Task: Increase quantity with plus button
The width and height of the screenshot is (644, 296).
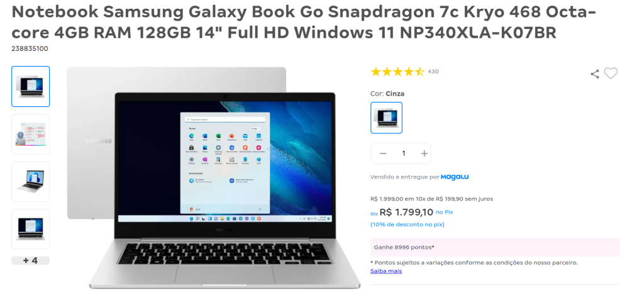Action: pyautogui.click(x=425, y=153)
